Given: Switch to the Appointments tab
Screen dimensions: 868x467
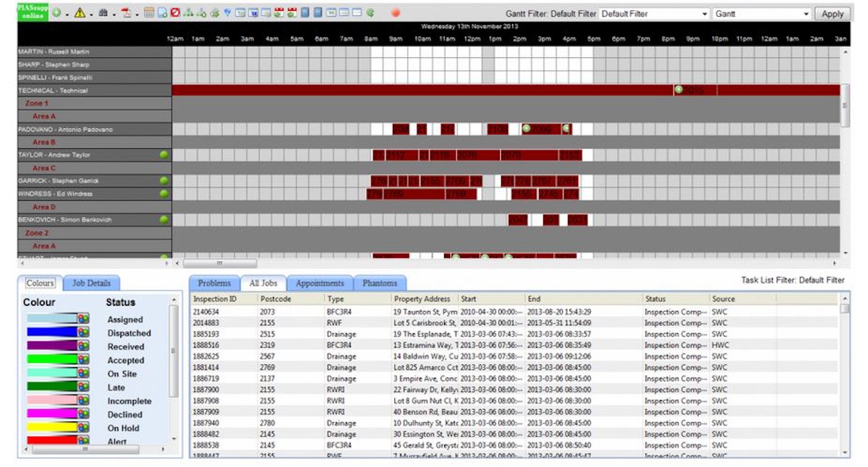Looking at the screenshot, I should click(320, 283).
